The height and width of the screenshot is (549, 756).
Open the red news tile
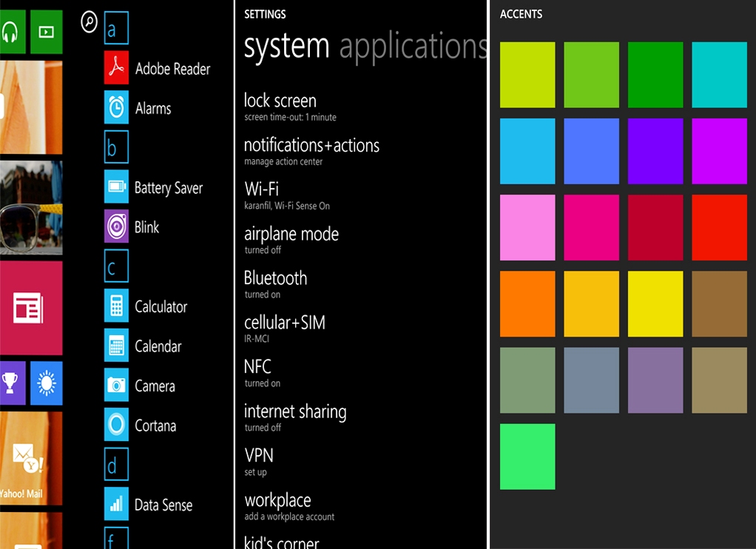click(x=31, y=308)
